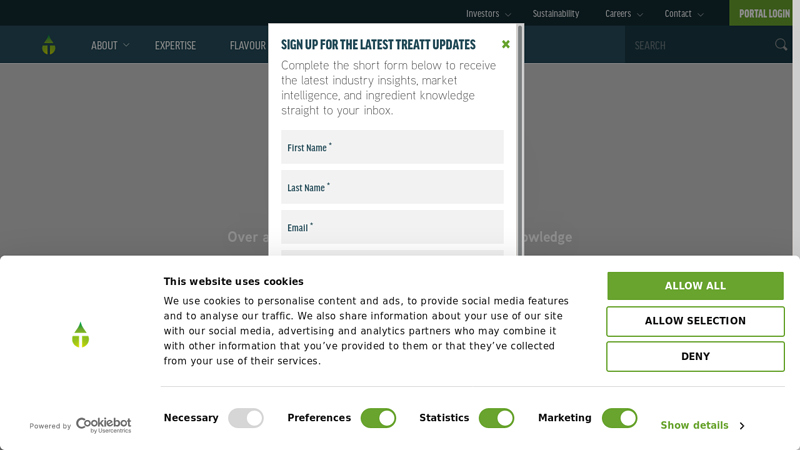Click the search magnifier icon
Viewport: 800px width, 450px height.
coord(781,45)
